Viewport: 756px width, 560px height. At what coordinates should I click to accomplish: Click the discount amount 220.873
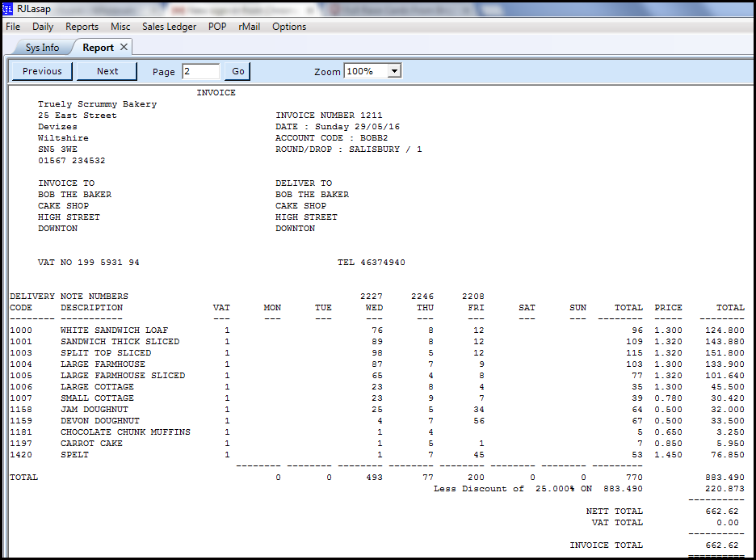(724, 489)
